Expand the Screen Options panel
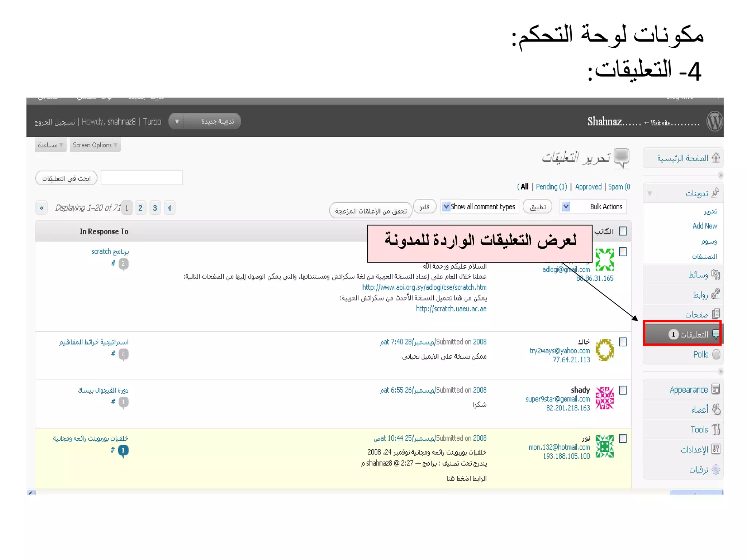This screenshot has height=560, width=747. tap(95, 145)
